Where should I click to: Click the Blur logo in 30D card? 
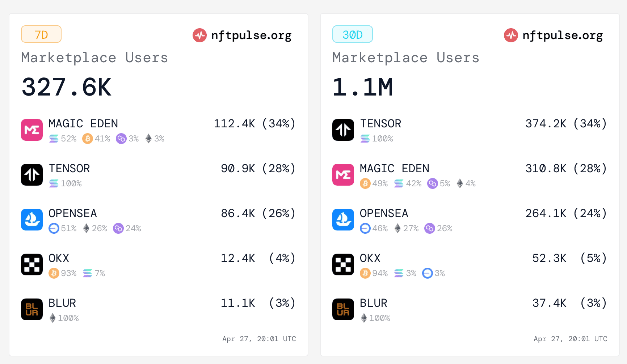coord(343,309)
